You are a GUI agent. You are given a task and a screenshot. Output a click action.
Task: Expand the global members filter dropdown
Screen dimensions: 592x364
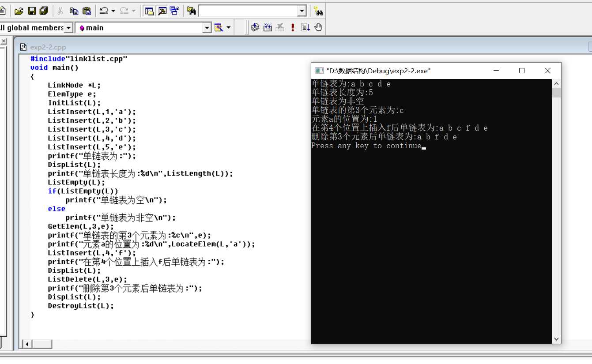(x=68, y=28)
